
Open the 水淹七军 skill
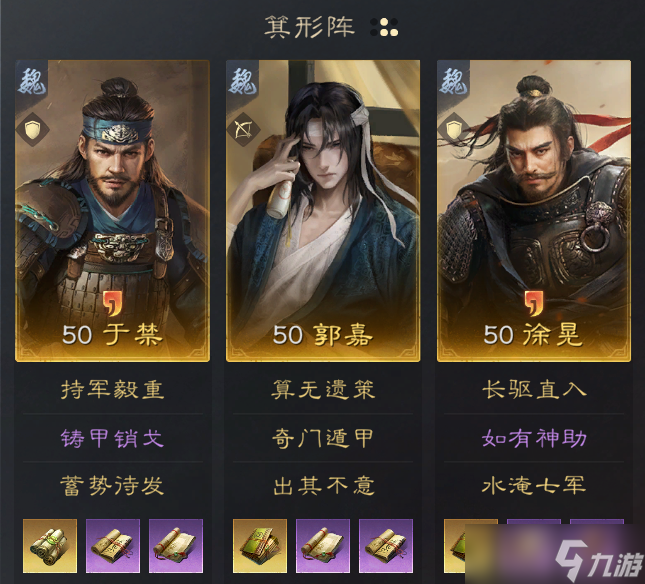pos(534,485)
